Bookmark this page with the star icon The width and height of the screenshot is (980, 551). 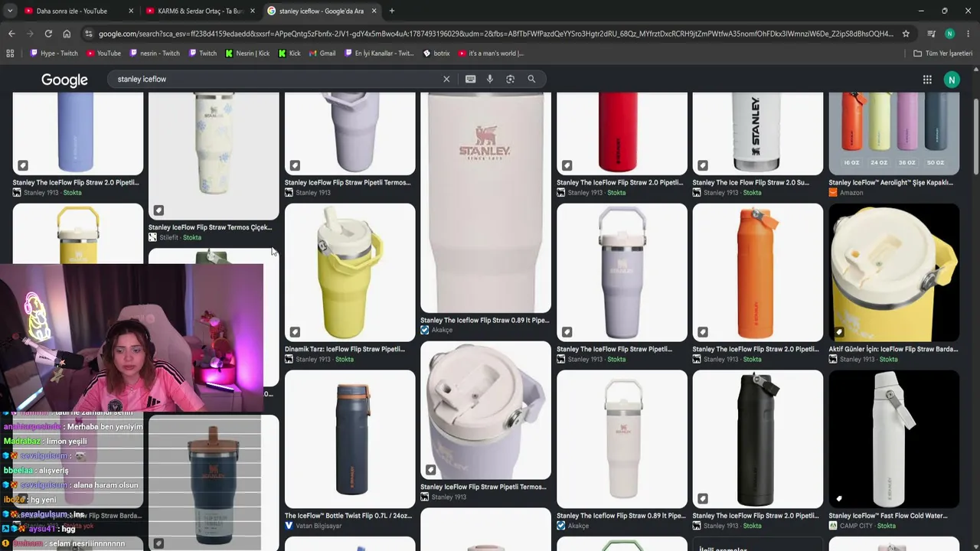(906, 34)
